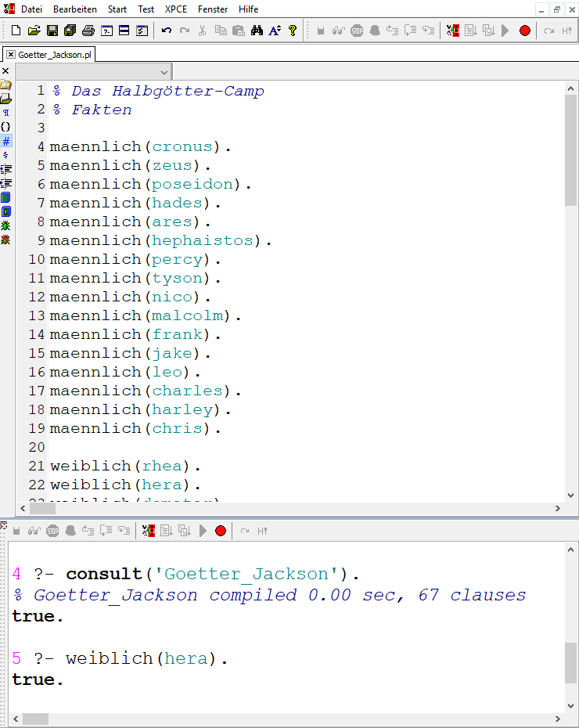
Task: Open the XPCE menu
Action: pyautogui.click(x=176, y=9)
